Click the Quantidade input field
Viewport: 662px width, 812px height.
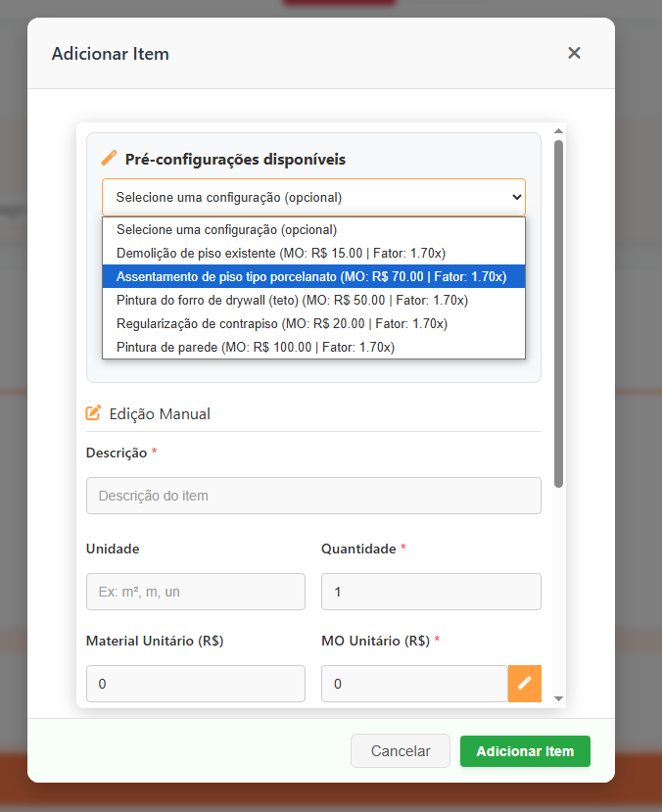(431, 592)
